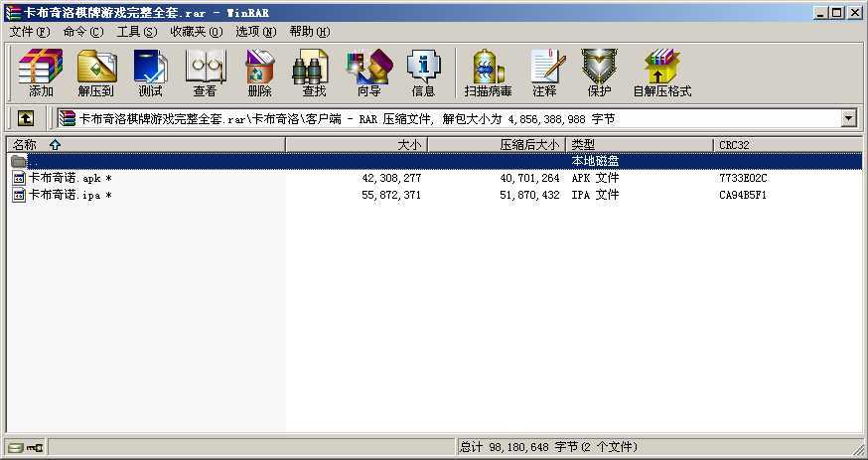Click packed size 40,701,264
The width and height of the screenshot is (868, 460).
point(529,178)
